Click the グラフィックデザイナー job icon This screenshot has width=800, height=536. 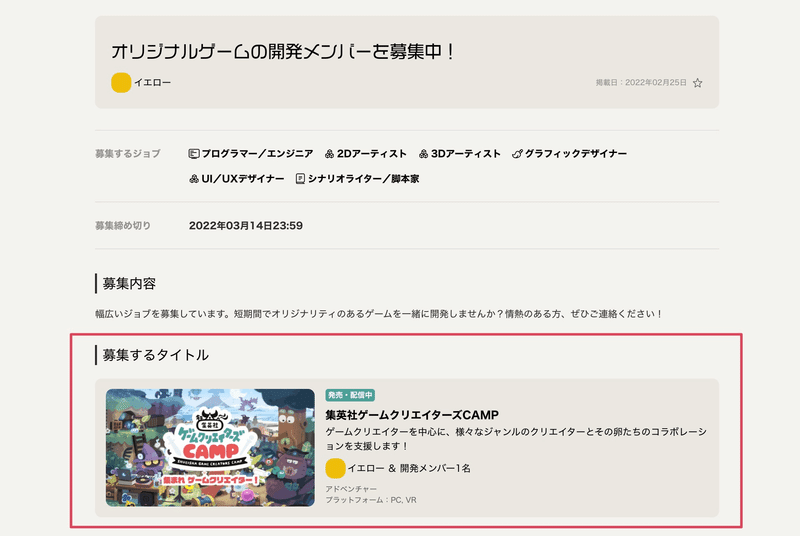pos(517,154)
